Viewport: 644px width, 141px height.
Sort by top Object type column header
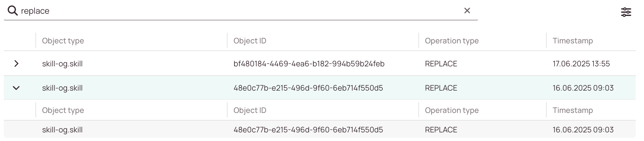(63, 41)
